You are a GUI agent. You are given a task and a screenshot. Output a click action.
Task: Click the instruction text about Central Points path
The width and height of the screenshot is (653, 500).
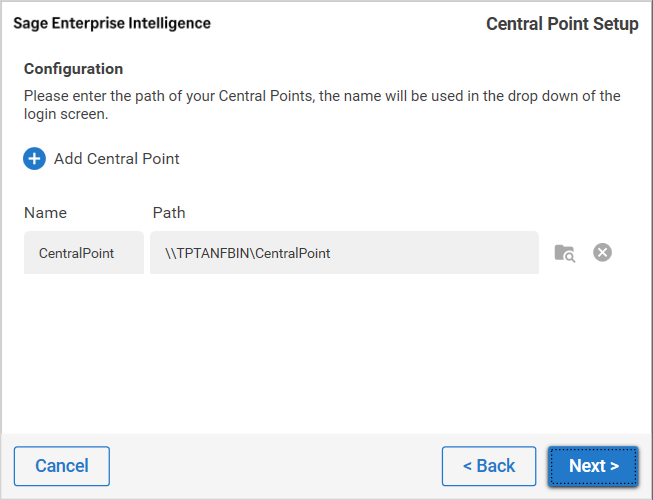click(320, 96)
